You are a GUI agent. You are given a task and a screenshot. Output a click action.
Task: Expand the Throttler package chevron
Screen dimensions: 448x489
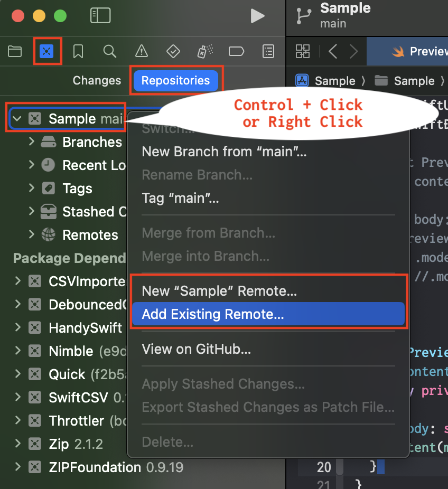point(18,420)
